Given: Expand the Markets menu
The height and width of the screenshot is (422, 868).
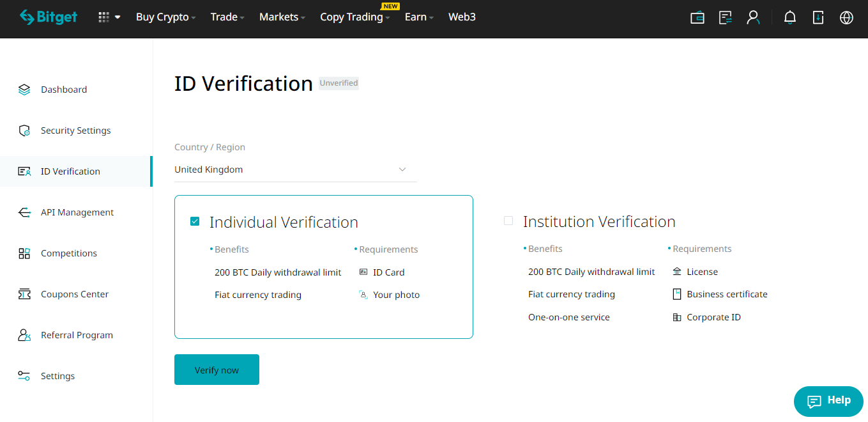Looking at the screenshot, I should [x=282, y=17].
